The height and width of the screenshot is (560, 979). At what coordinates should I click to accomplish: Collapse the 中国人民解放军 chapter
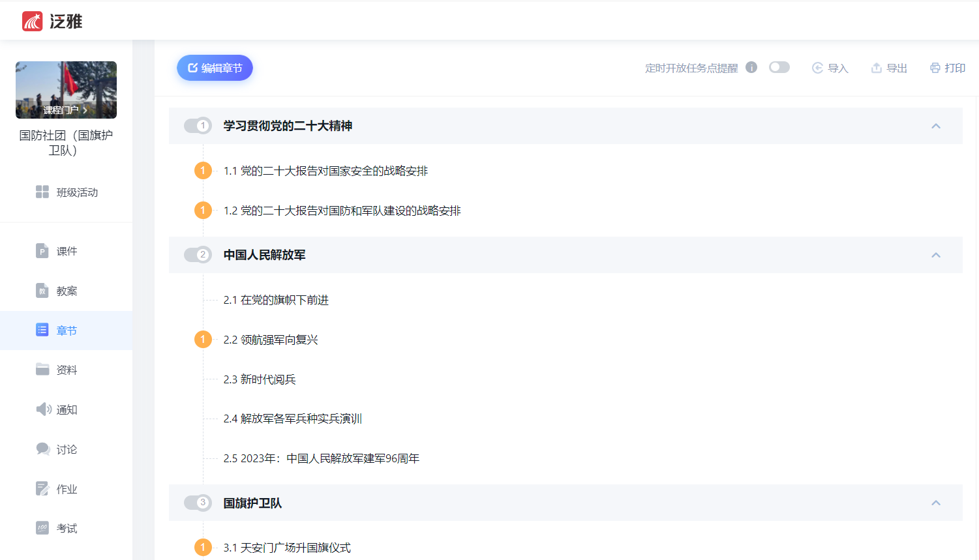pos(937,255)
